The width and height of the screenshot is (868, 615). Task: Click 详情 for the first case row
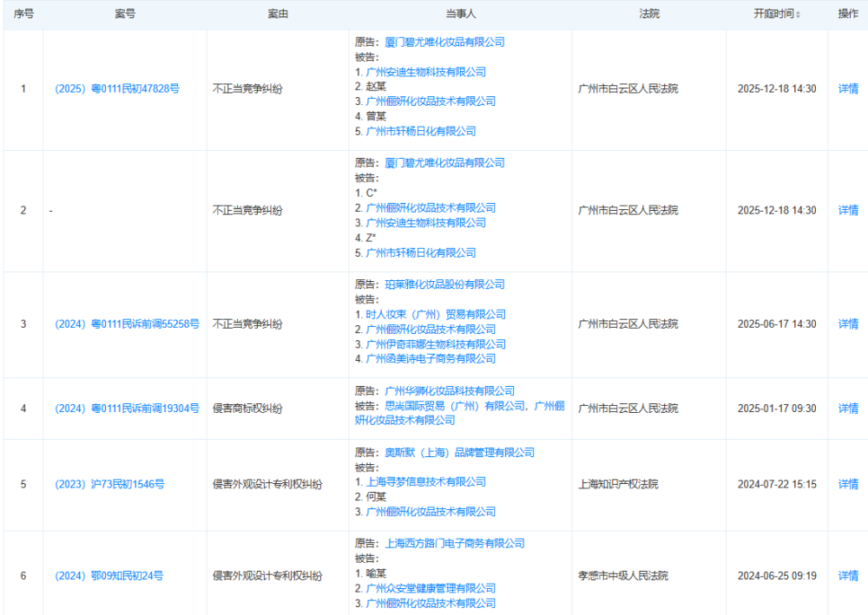(x=848, y=88)
